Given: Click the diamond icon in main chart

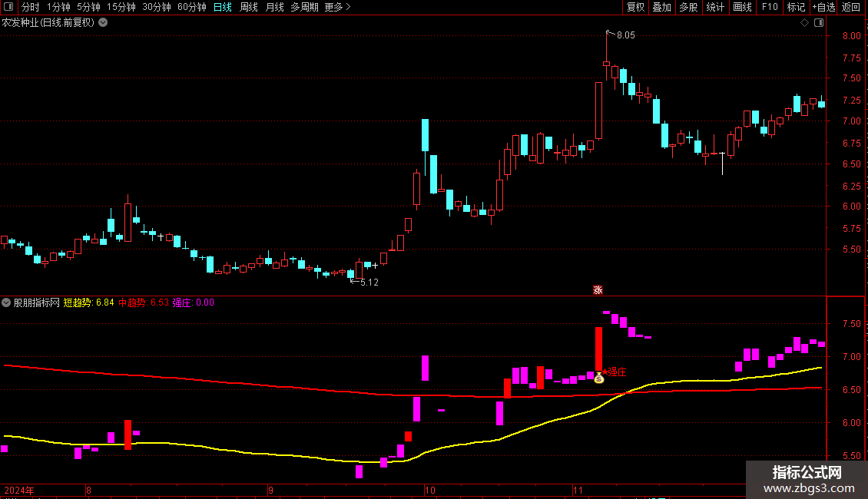Looking at the screenshot, I should pos(804,23).
